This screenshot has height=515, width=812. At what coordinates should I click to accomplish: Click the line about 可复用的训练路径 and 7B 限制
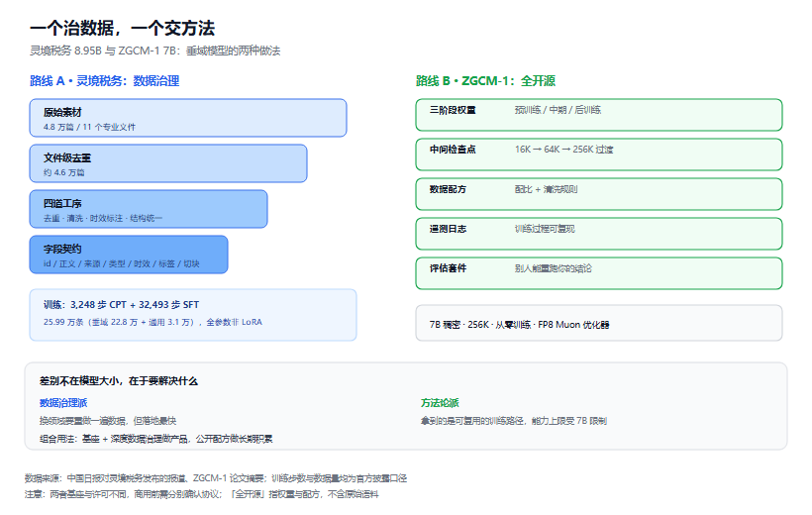click(514, 421)
